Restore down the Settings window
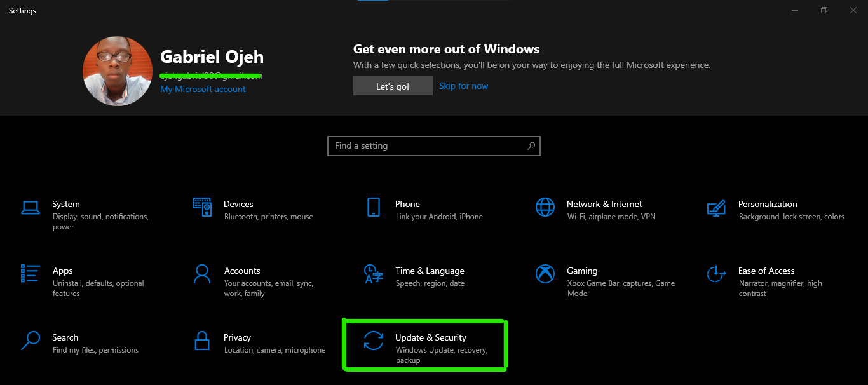 (824, 10)
